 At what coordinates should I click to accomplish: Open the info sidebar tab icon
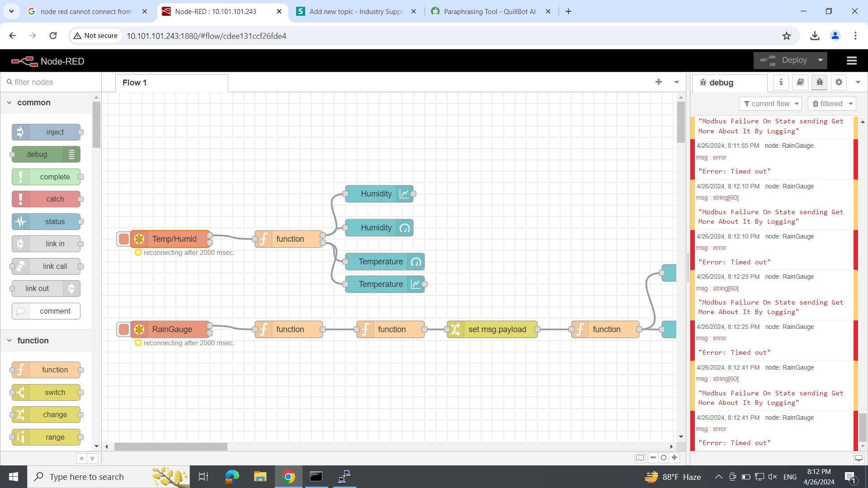point(781,82)
